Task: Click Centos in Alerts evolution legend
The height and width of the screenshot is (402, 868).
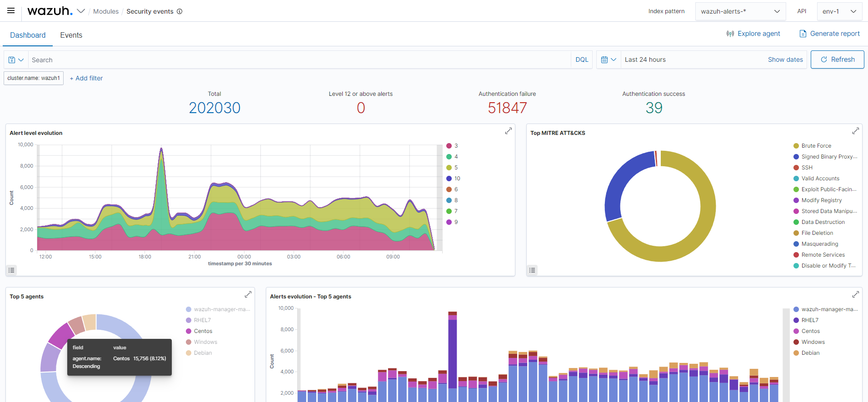Action: (x=811, y=331)
